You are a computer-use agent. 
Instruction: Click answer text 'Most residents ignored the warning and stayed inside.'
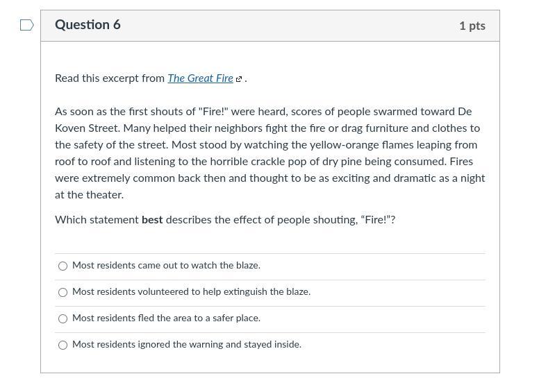[x=186, y=345]
